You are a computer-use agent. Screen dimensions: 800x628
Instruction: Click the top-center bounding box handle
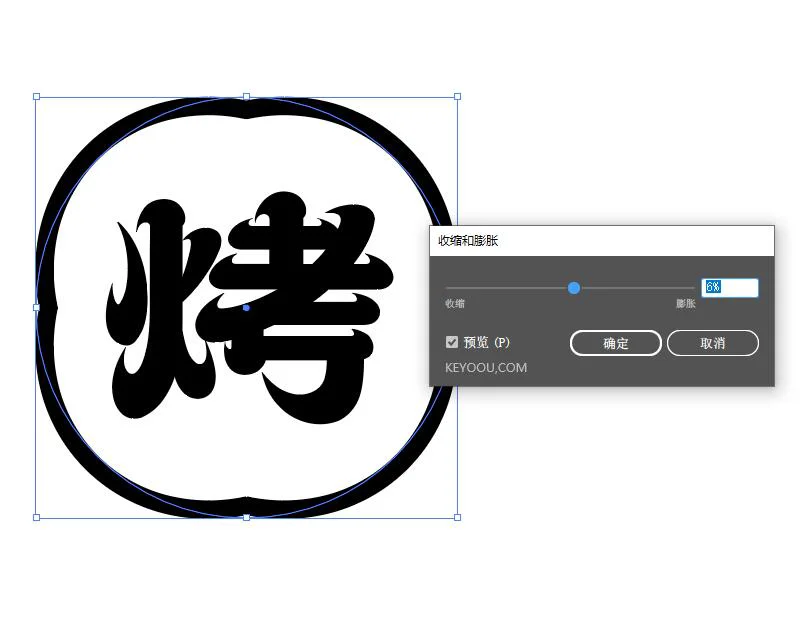246,96
